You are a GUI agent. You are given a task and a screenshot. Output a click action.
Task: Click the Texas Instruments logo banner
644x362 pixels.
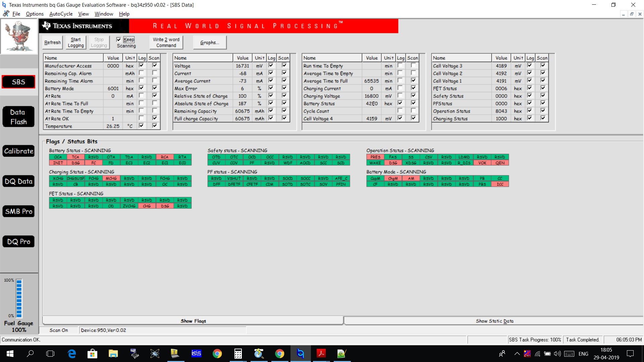[84, 26]
